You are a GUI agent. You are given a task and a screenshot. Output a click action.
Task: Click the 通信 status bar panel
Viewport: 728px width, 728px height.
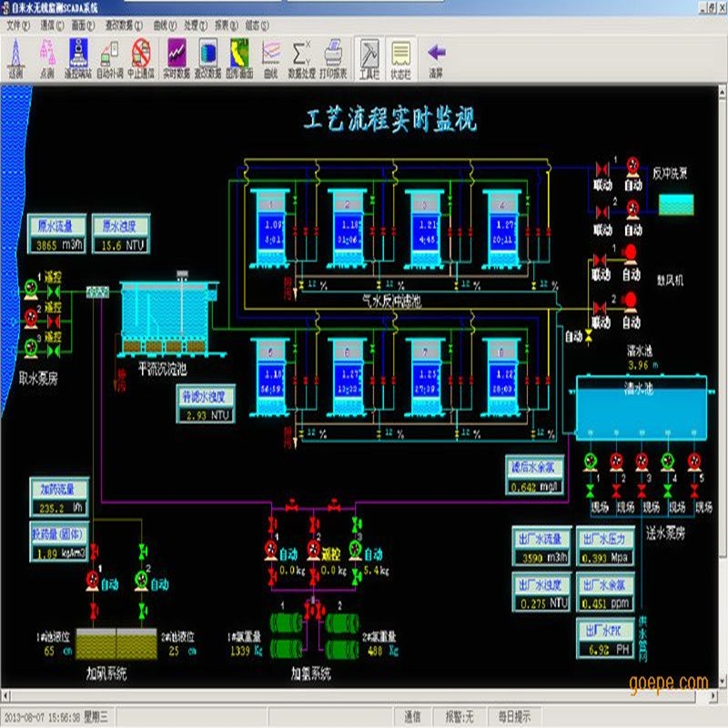pyautogui.click(x=412, y=717)
